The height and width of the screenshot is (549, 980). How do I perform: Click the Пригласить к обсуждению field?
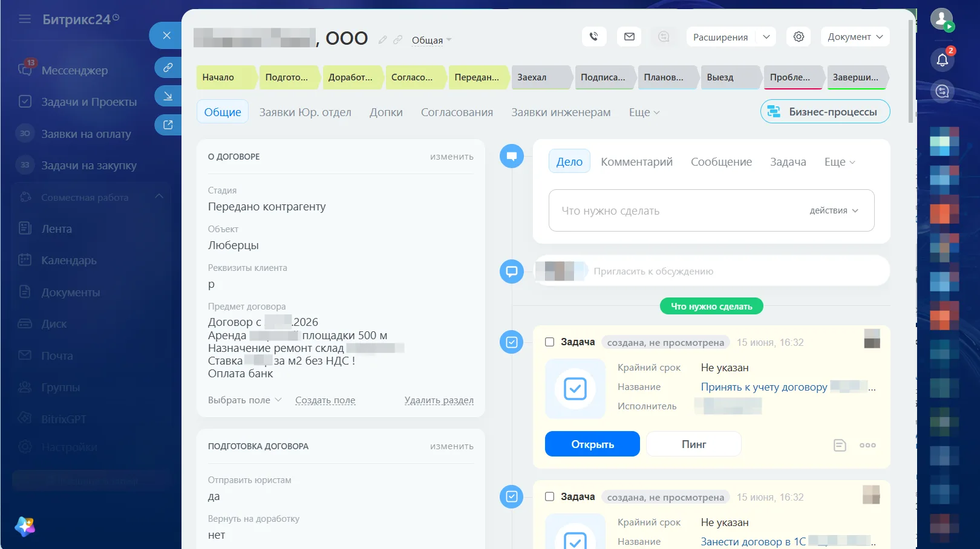tap(711, 271)
